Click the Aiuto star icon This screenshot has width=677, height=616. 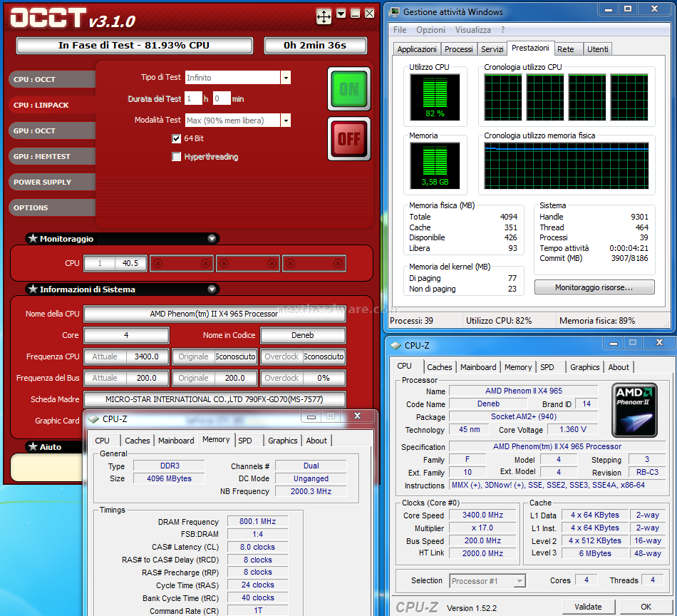coord(33,446)
